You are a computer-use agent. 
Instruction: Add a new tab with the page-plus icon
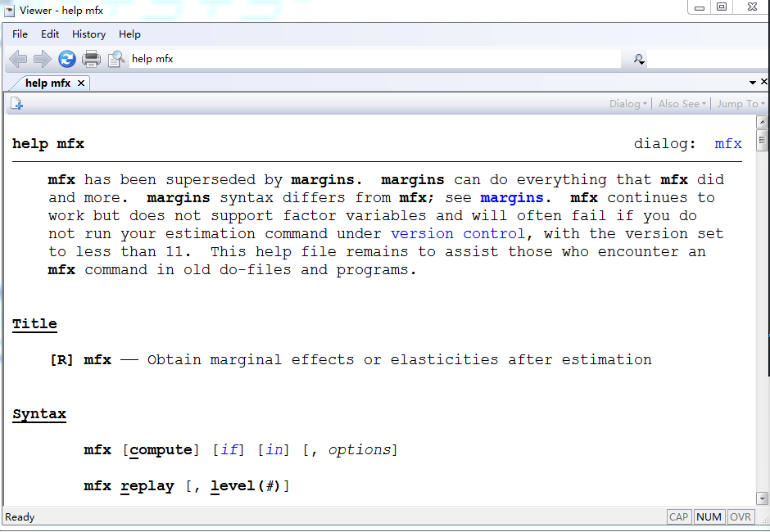coord(16,104)
